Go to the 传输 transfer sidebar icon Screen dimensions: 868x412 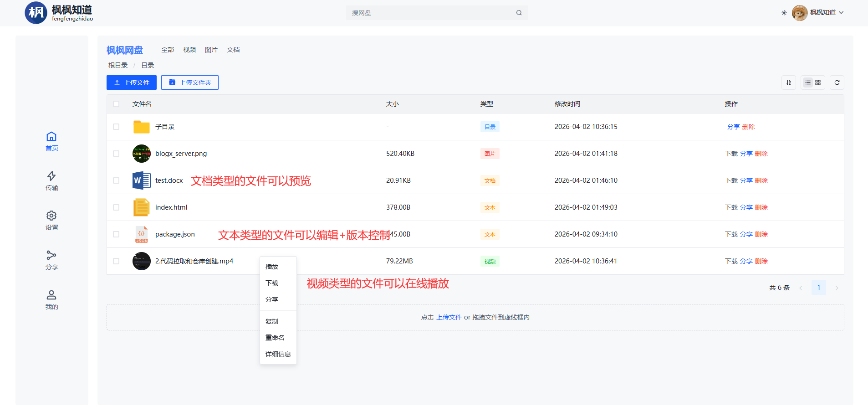pos(51,176)
